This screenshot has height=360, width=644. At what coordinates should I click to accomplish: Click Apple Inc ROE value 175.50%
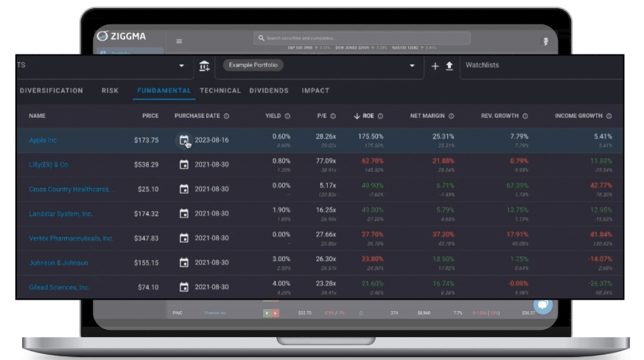[371, 136]
